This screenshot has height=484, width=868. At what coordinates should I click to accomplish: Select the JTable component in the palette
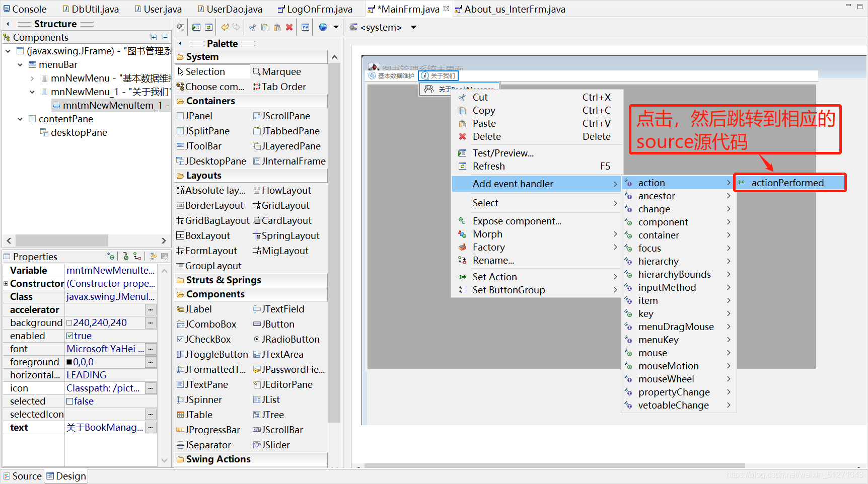(197, 415)
